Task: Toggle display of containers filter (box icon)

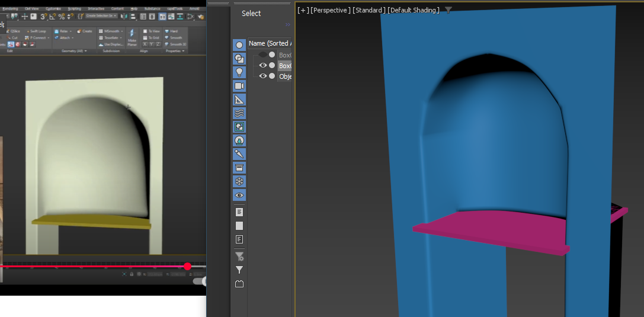Action: [x=239, y=168]
